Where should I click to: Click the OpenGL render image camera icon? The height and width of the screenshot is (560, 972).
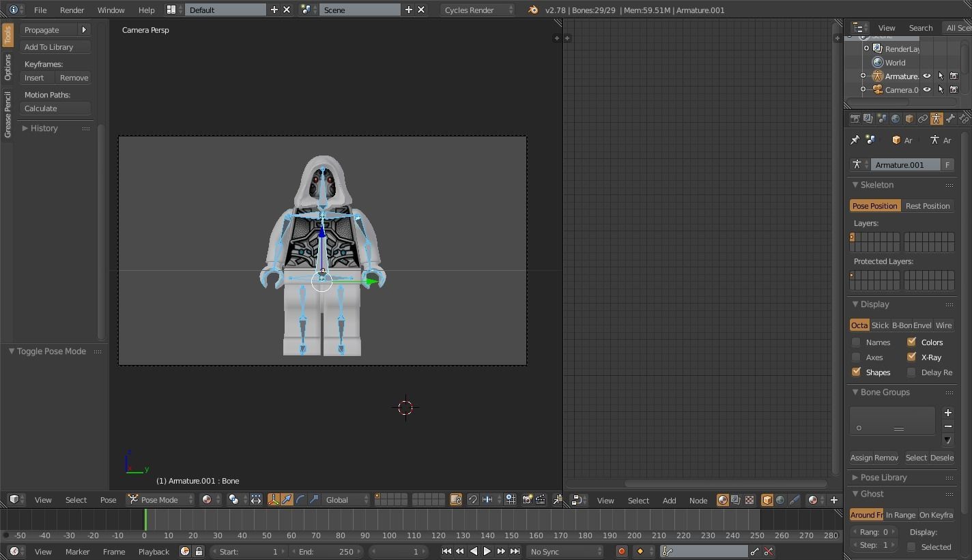pyautogui.click(x=527, y=500)
